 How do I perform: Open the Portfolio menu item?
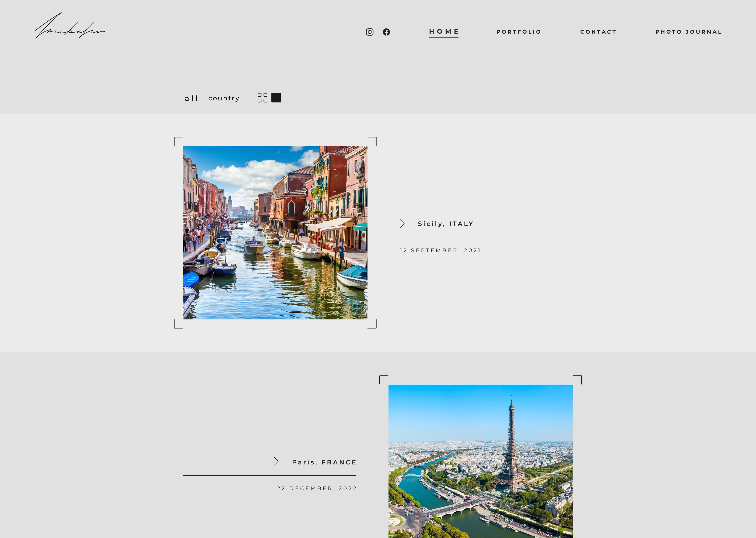click(x=518, y=32)
